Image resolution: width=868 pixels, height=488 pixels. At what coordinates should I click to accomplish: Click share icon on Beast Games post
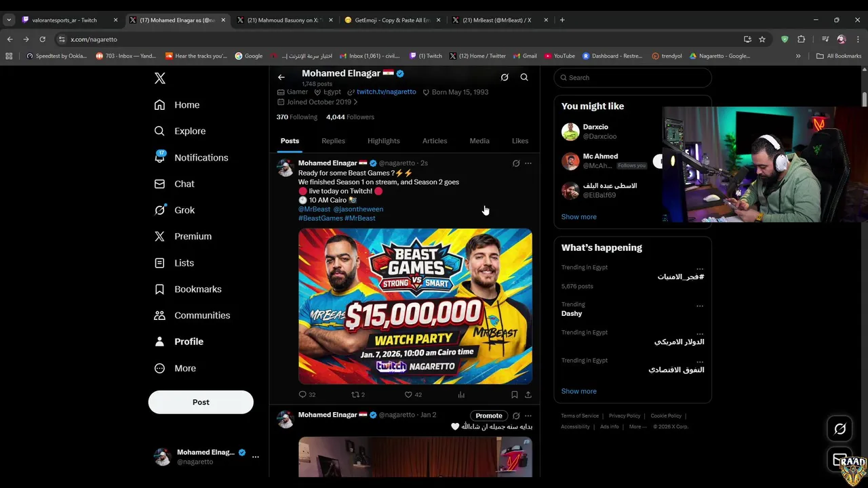pos(528,394)
